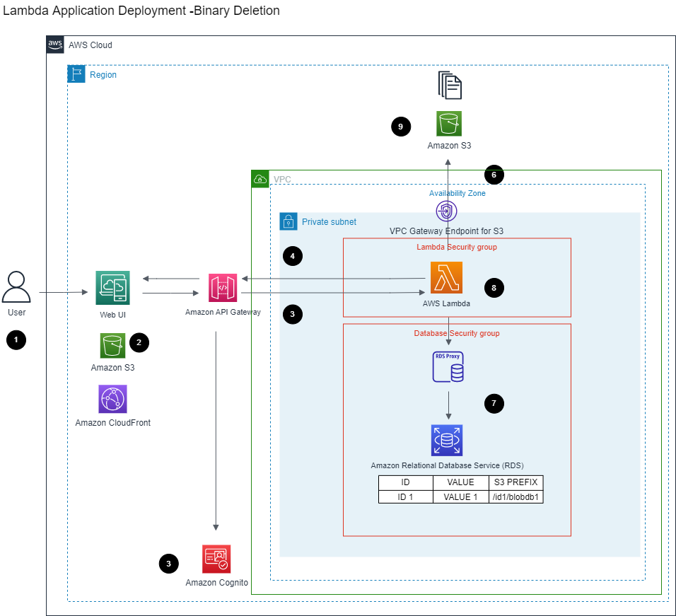Viewport: 676px width, 616px height.
Task: Select the Private subnet padlock icon
Action: [289, 221]
